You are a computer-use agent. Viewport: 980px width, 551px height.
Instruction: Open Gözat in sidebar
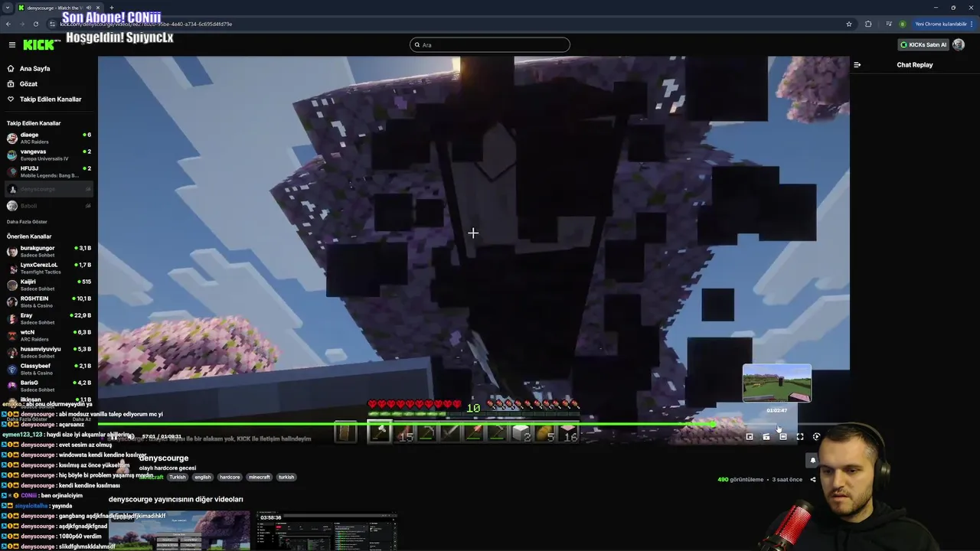click(x=47, y=83)
